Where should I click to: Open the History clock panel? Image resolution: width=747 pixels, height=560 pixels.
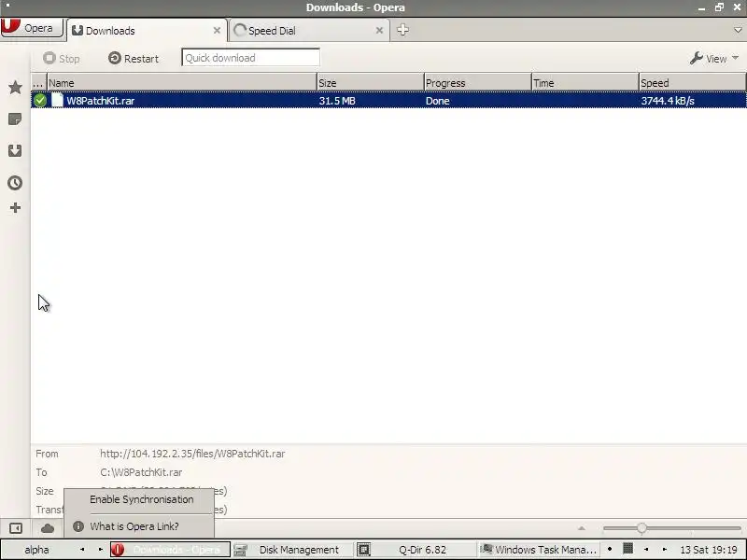click(15, 182)
